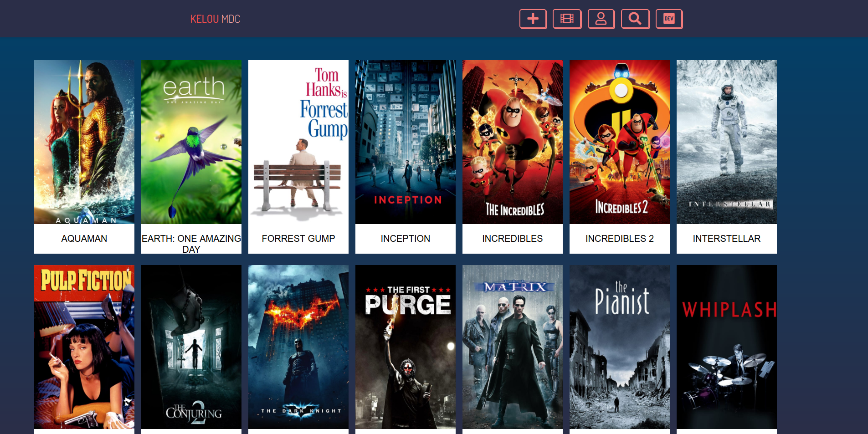Screen dimensions: 868x434
Task: Open The Pianist poster
Action: click(x=620, y=347)
